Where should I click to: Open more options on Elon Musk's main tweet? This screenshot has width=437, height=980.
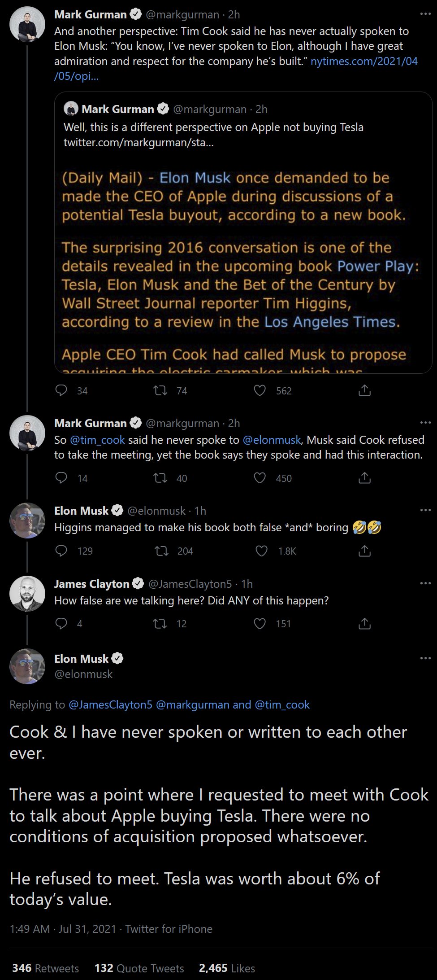point(425,658)
